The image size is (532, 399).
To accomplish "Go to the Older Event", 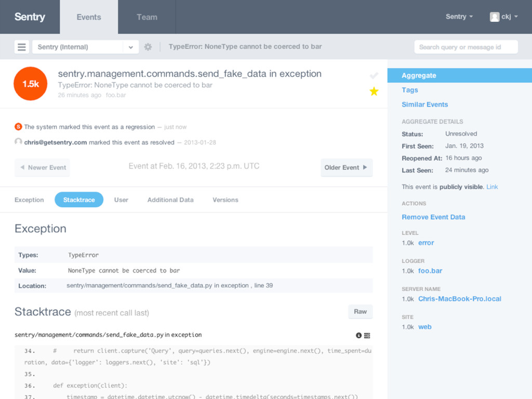I will [x=347, y=167].
